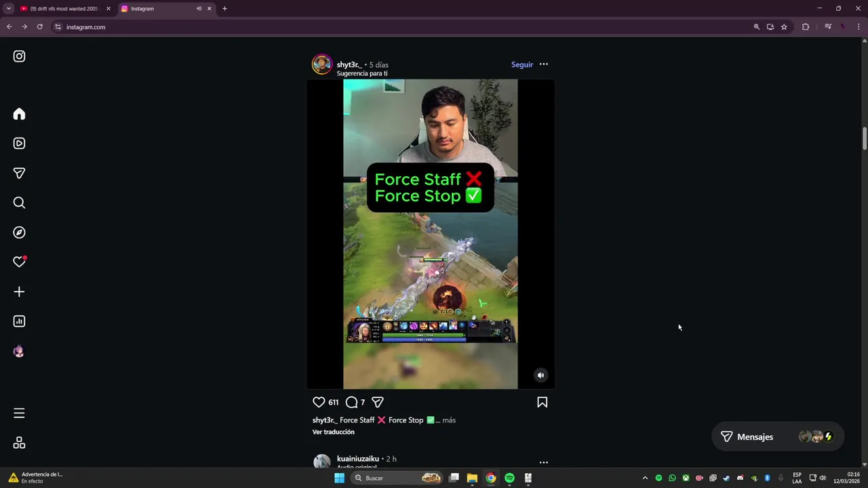Open Bluetooth tray icon
This screenshot has height=488, width=868.
click(x=767, y=478)
